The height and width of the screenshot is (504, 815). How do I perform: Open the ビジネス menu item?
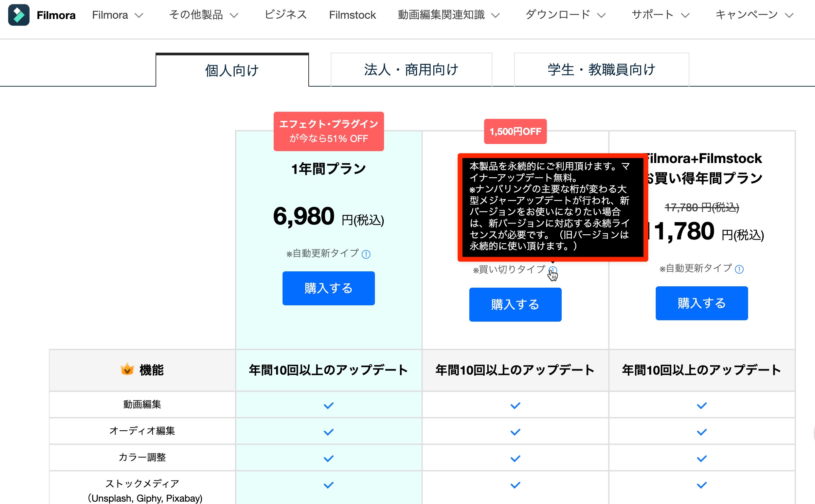(x=286, y=15)
